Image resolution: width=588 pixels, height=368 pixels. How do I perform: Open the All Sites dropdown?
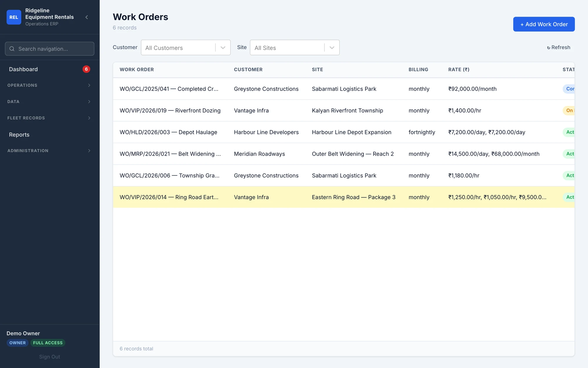point(295,47)
